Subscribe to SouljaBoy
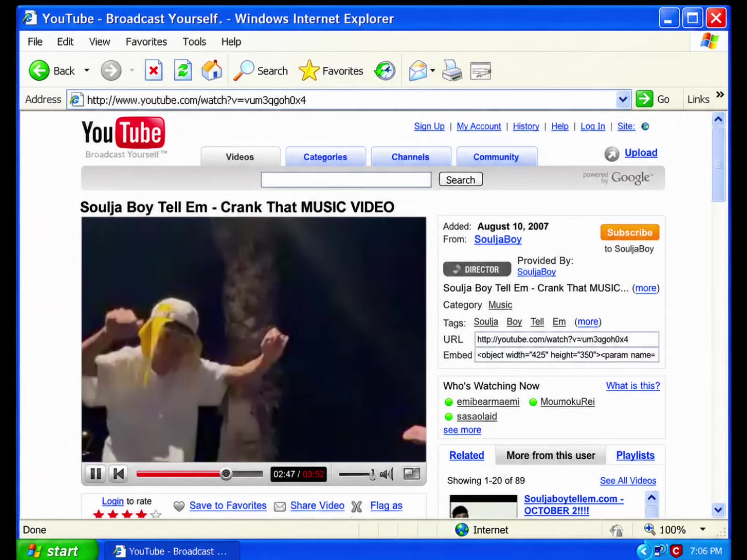 pos(630,232)
